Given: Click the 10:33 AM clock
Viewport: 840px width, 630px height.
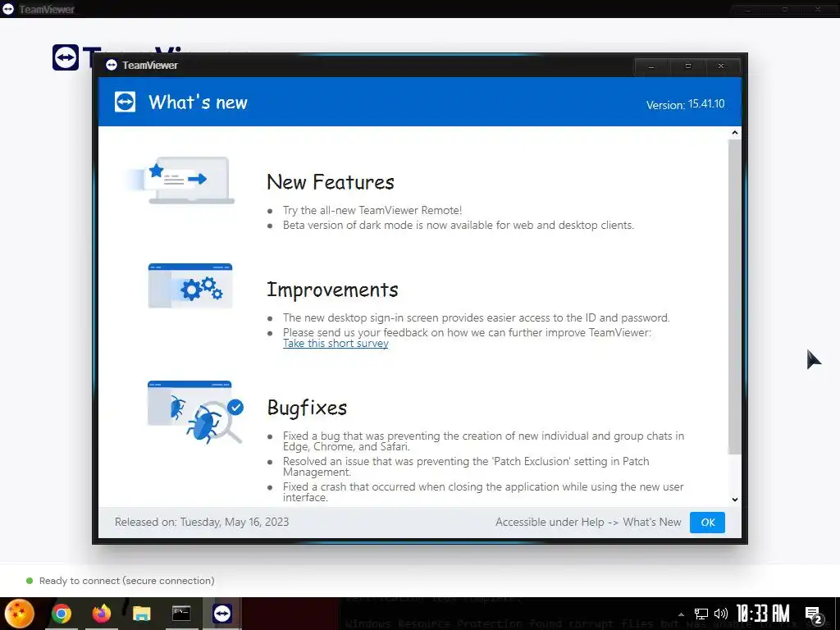Looking at the screenshot, I should pyautogui.click(x=762, y=614).
